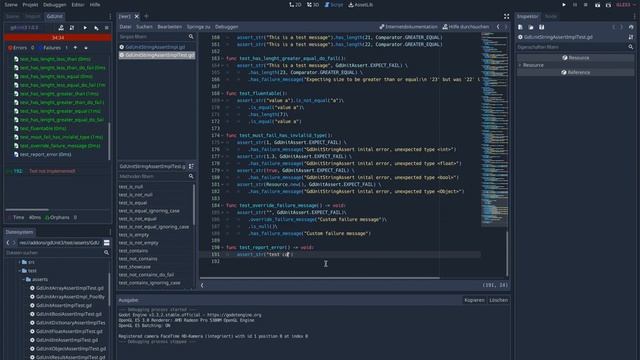Screen dimensions: 640x360
Task: Jump to test_showcase method
Action: [x=135, y=267]
